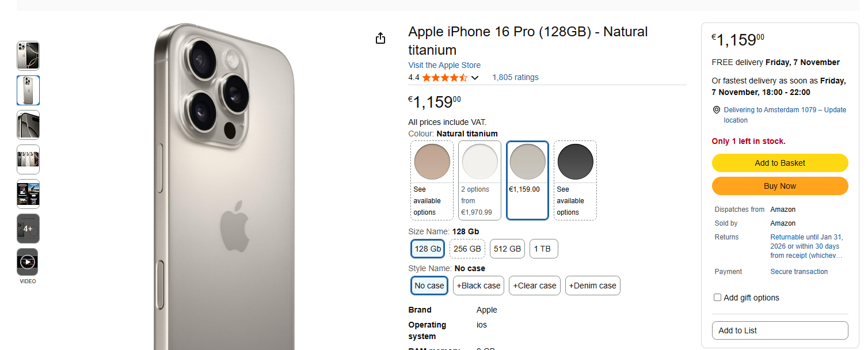This screenshot has height=350, width=868.
Task: View the third product thumbnail image
Action: pyautogui.click(x=28, y=125)
